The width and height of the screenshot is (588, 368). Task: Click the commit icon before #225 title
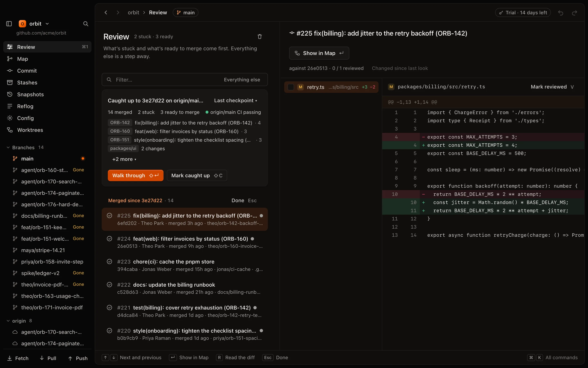pos(292,33)
